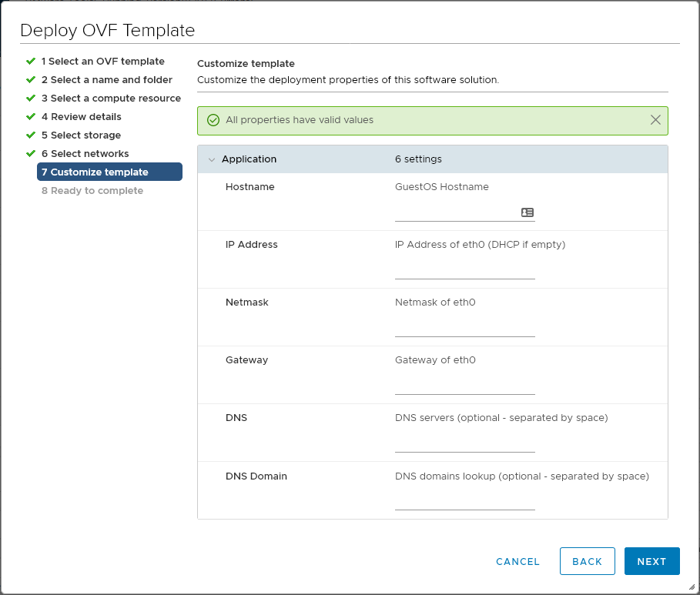
Task: Click the 'IP Address' property label
Action: (251, 245)
